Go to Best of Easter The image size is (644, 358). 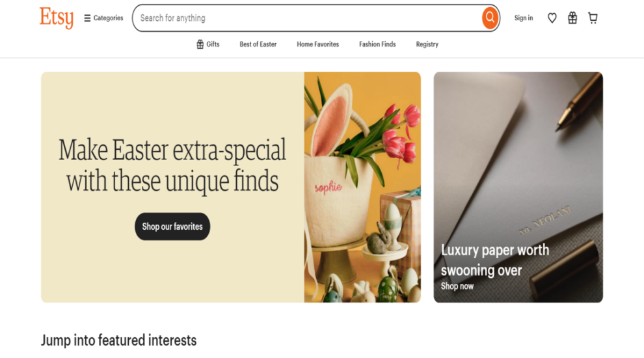tap(258, 44)
